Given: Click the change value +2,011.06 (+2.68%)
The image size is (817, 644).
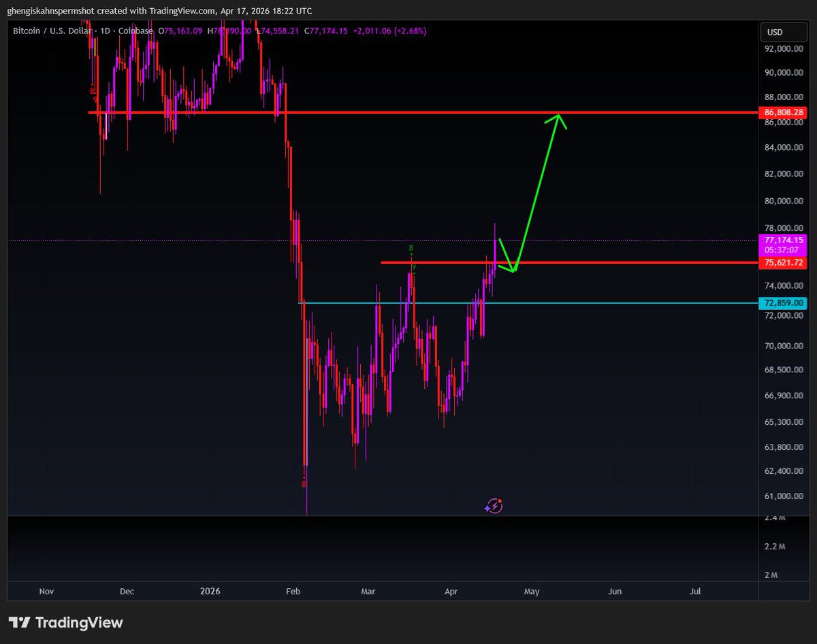Looking at the screenshot, I should [390, 31].
